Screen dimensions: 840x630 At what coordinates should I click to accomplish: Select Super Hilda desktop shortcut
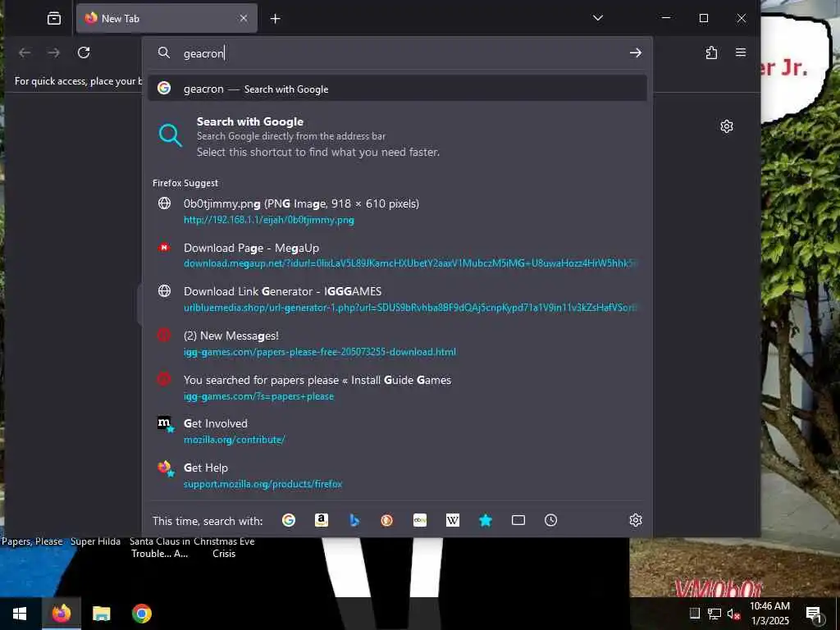(x=95, y=541)
